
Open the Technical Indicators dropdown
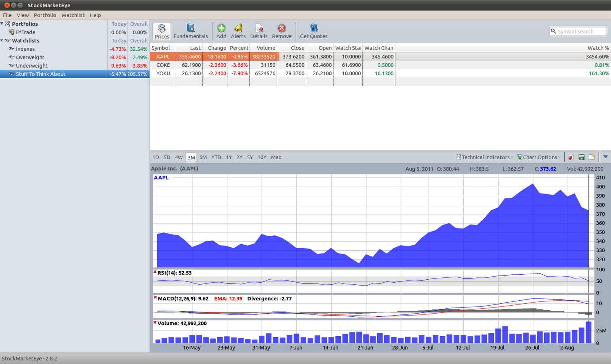point(484,157)
